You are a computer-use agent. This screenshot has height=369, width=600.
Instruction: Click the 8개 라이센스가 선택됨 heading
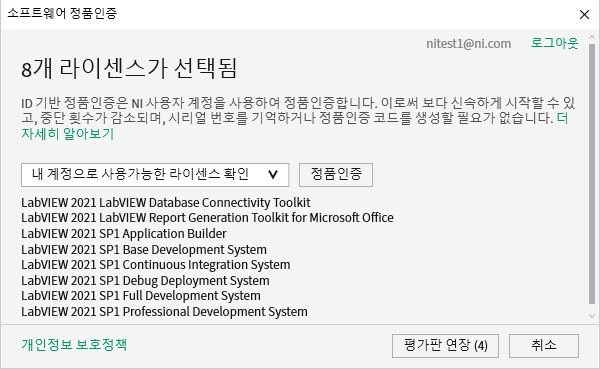[129, 69]
